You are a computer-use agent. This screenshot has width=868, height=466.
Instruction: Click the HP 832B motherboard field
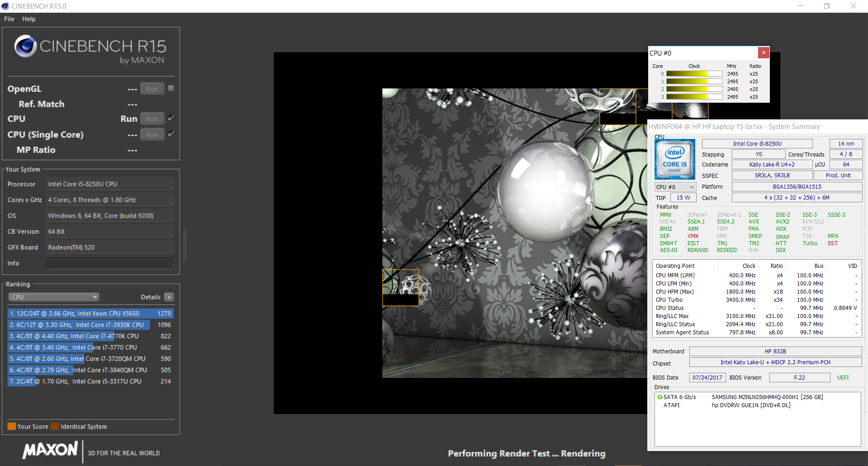[775, 351]
